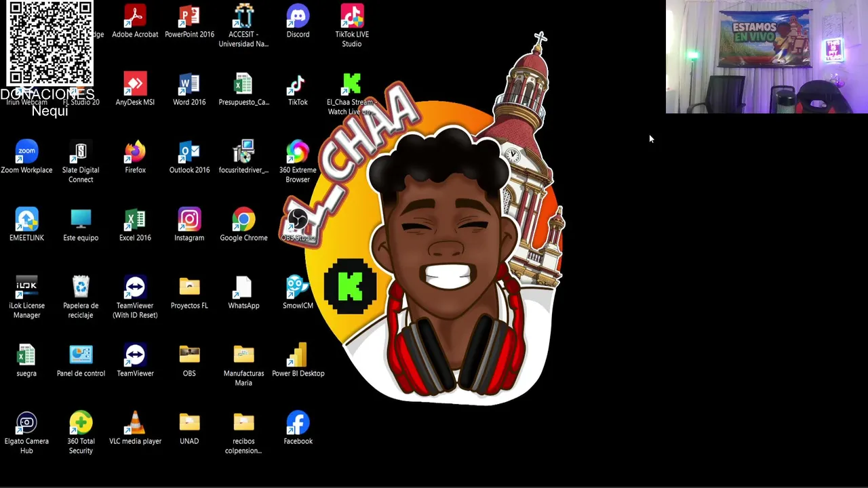Open EMEETLINK shortcut
The width and height of the screenshot is (868, 488).
coord(26,225)
